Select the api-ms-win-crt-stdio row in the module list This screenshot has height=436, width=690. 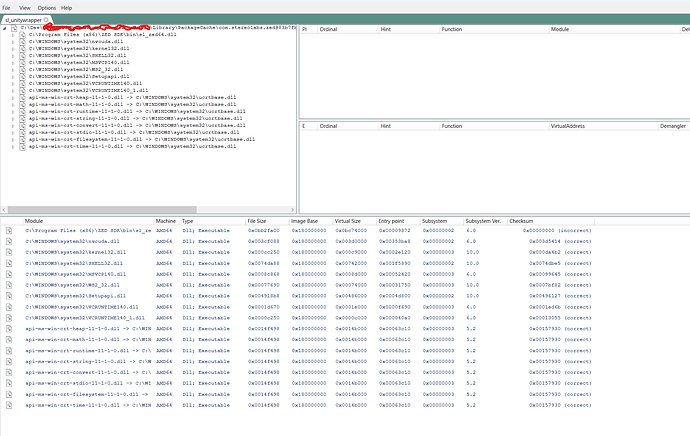coord(299,383)
